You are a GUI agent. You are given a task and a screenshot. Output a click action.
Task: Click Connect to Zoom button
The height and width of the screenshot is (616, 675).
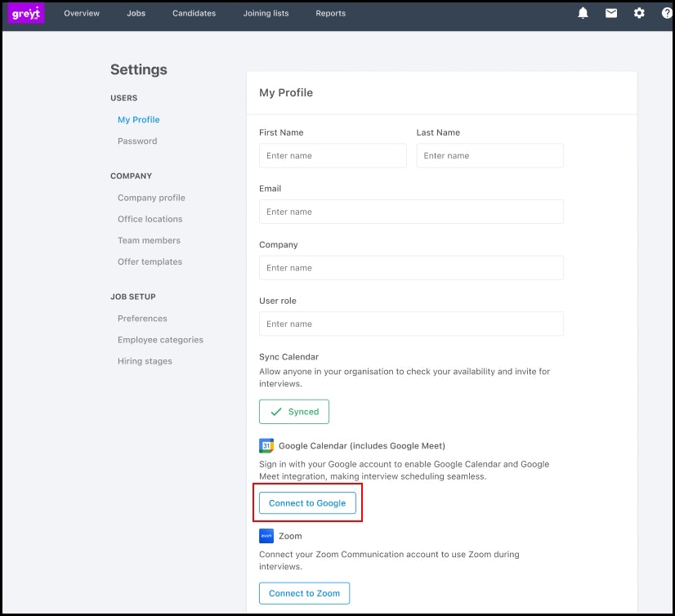(x=304, y=593)
